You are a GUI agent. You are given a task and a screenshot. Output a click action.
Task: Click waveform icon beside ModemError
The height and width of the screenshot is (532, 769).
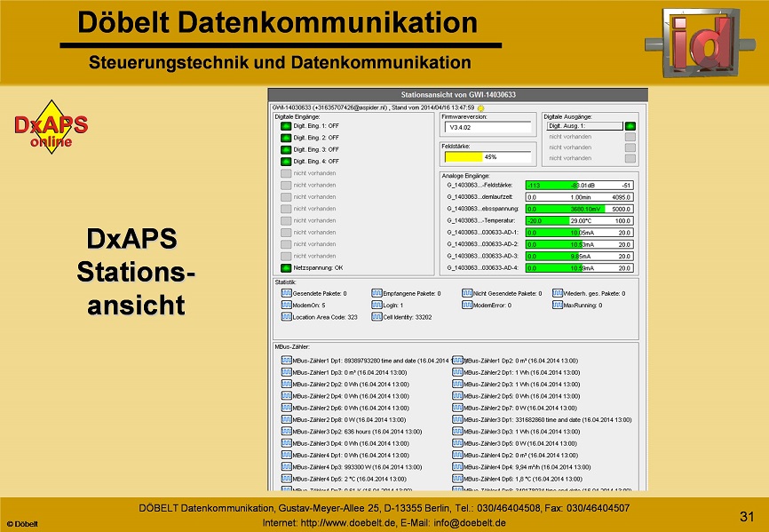point(467,305)
